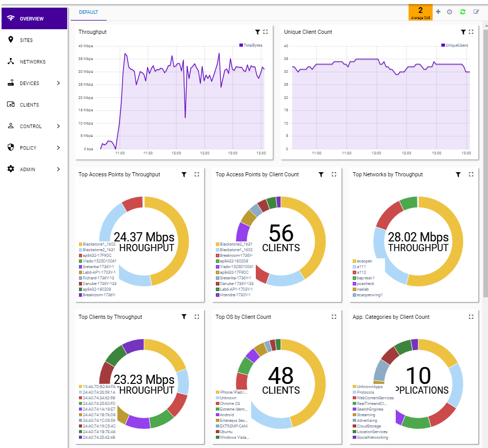
Task: Expand the Admin menu chevron
Action: pos(58,169)
